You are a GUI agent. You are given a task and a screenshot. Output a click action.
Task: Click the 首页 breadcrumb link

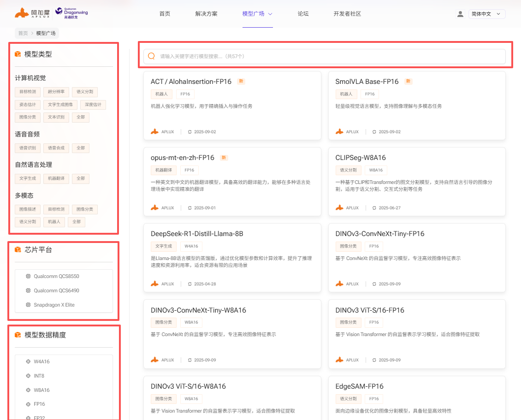(x=23, y=33)
